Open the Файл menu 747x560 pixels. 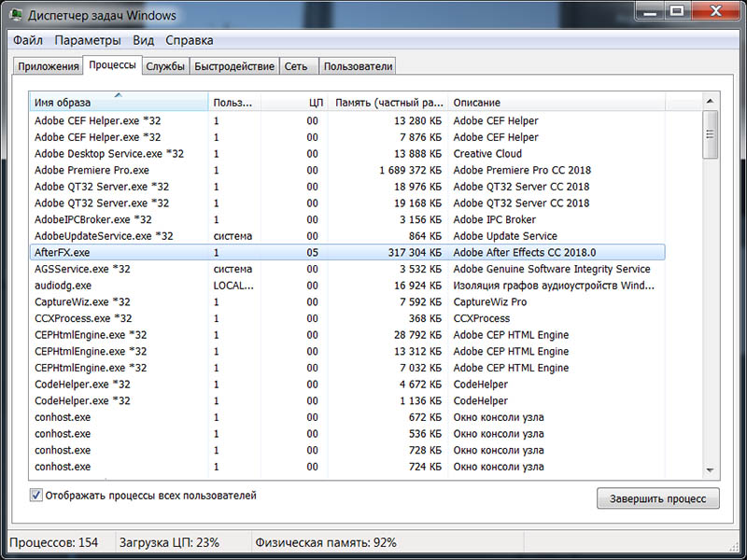(x=28, y=40)
